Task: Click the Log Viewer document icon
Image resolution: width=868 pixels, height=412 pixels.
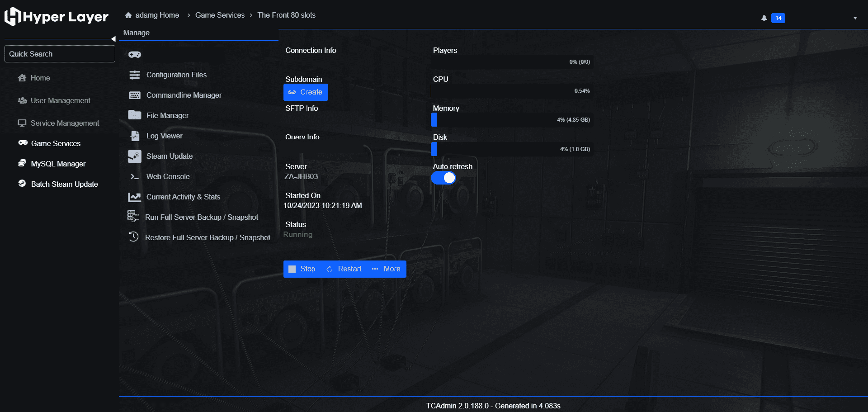Action: (x=135, y=136)
